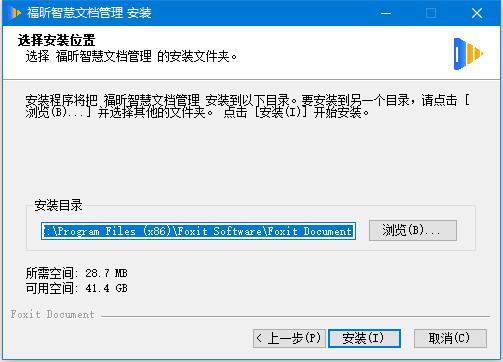Click the 安装目录 group label
The image size is (503, 362).
click(x=58, y=205)
